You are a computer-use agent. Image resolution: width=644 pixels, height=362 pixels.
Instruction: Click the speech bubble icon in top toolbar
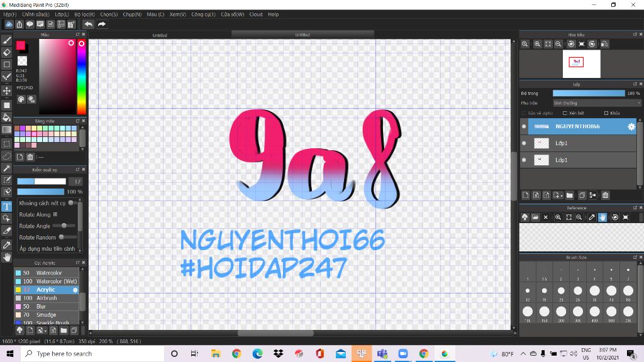tap(30, 25)
